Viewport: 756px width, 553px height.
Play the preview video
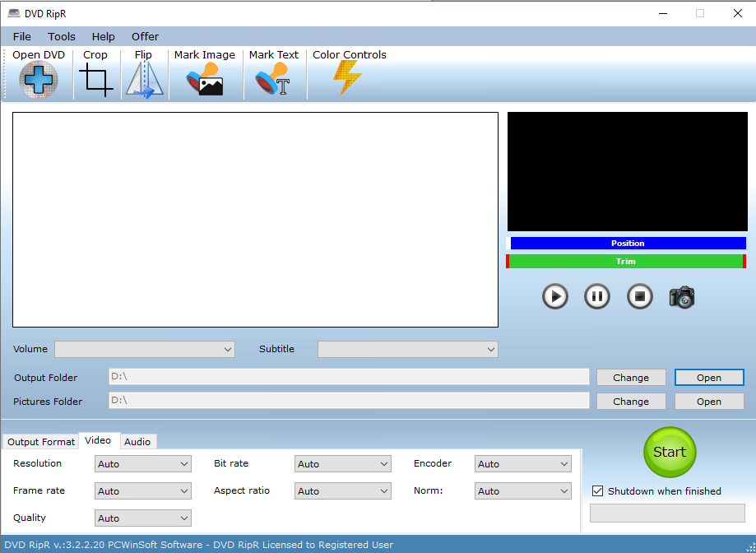tap(555, 296)
